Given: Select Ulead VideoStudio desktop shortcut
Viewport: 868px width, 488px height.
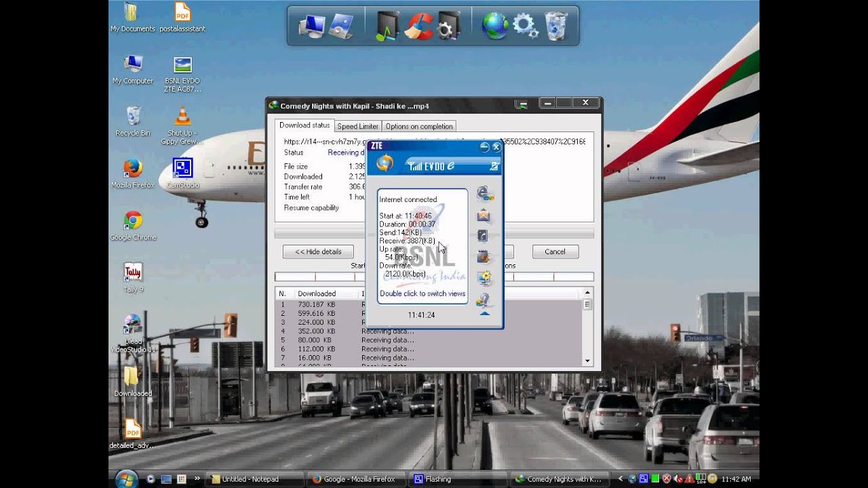Looking at the screenshot, I should 133,333.
